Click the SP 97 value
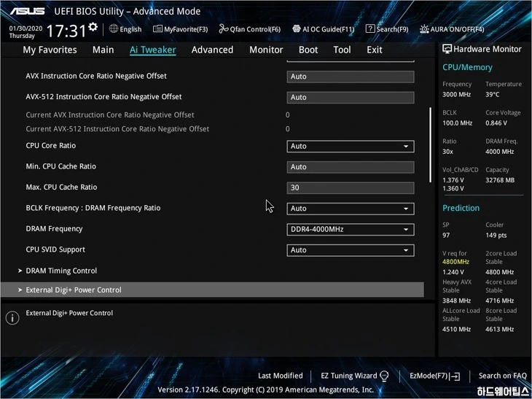The width and height of the screenshot is (532, 399). (x=446, y=235)
